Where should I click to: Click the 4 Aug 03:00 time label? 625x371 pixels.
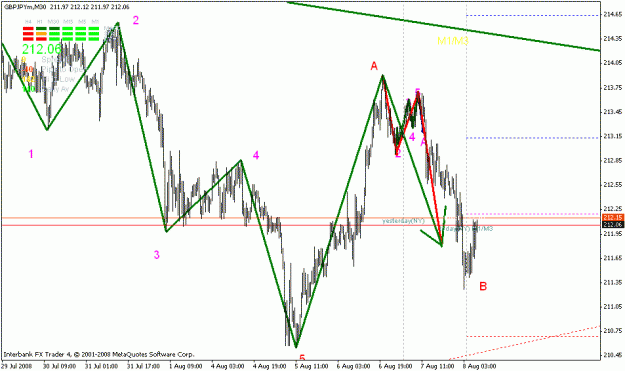228,366
